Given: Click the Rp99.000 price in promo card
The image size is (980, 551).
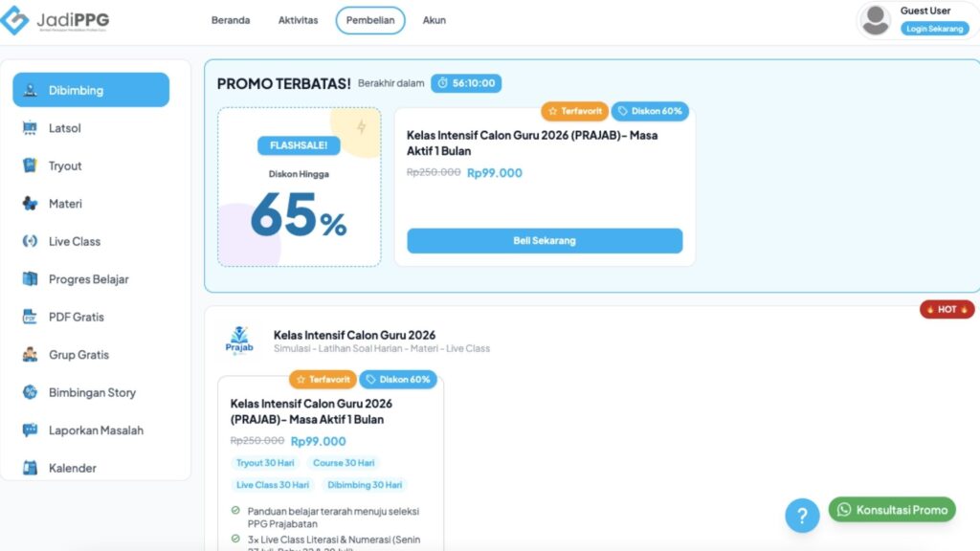Looking at the screenshot, I should (495, 173).
